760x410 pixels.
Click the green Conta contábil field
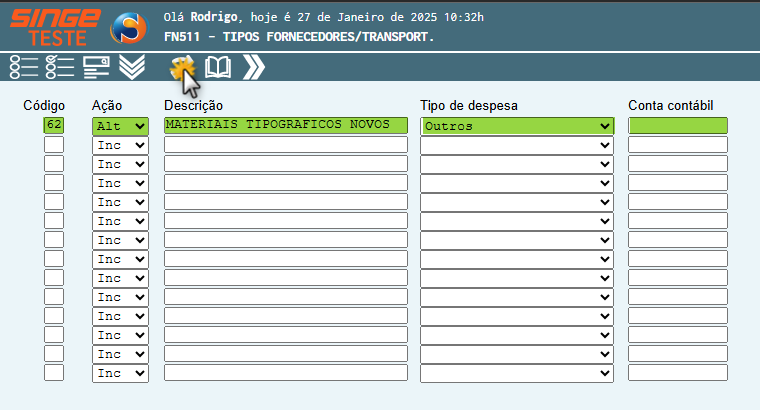click(677, 126)
